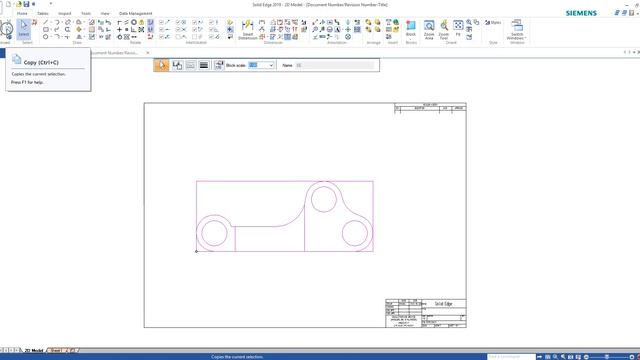
Task: Click the status bar zoom magnifier icon
Action: 555,357
